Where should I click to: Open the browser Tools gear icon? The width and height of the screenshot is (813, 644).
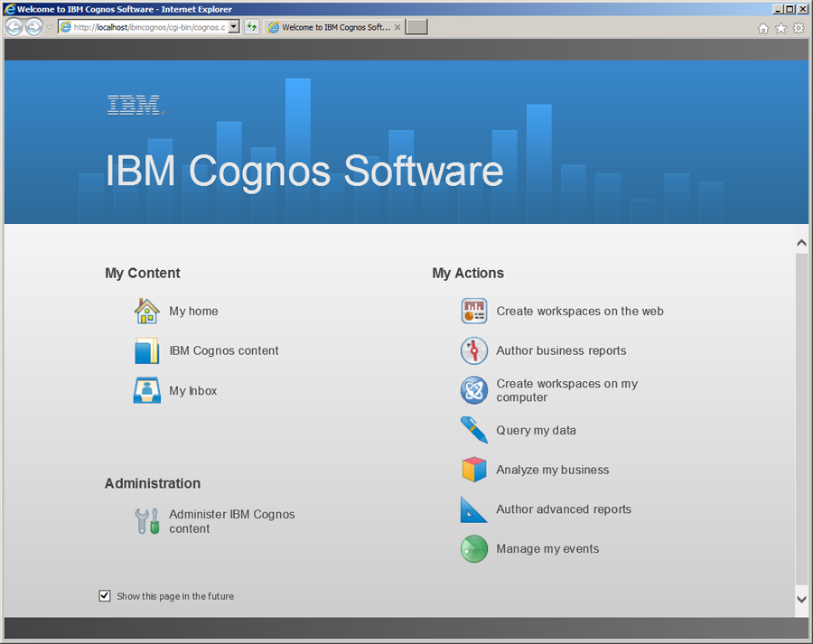pyautogui.click(x=799, y=28)
